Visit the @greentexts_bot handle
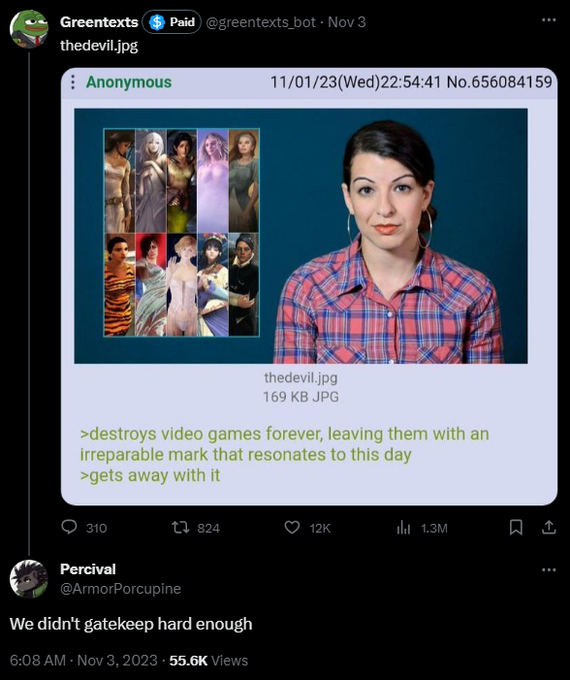570x680 pixels. coord(260,22)
